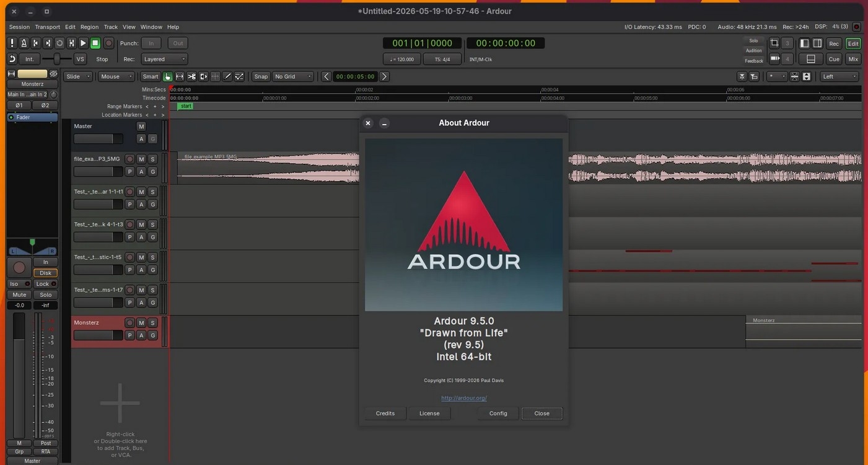Record-arm the Test_-_t...stic-1-t5 track
This screenshot has height=465, width=868.
click(130, 257)
